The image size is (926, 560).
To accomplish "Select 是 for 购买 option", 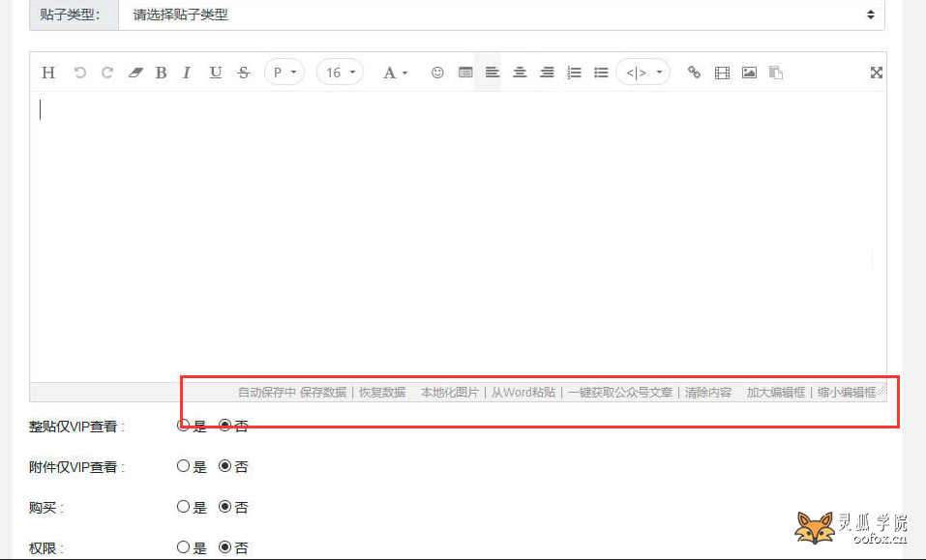I will (183, 507).
